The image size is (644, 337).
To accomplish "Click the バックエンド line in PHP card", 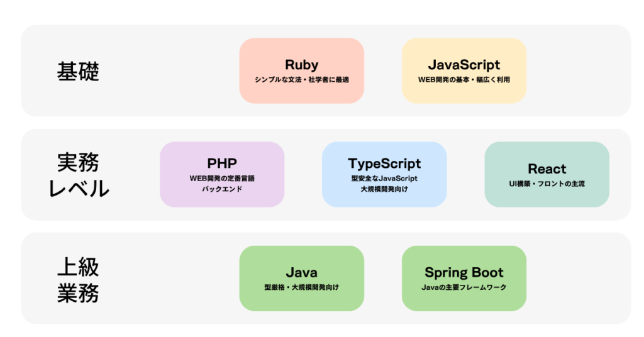I will pyautogui.click(x=222, y=189).
